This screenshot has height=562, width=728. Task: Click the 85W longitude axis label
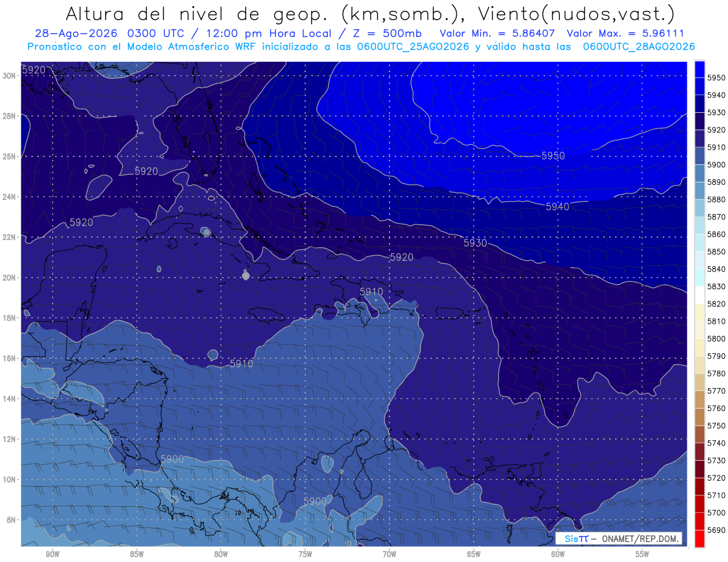click(x=136, y=555)
